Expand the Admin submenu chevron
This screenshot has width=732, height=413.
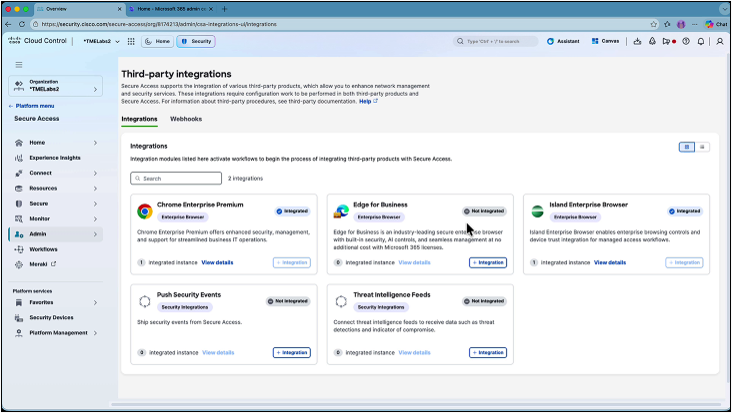pos(95,234)
